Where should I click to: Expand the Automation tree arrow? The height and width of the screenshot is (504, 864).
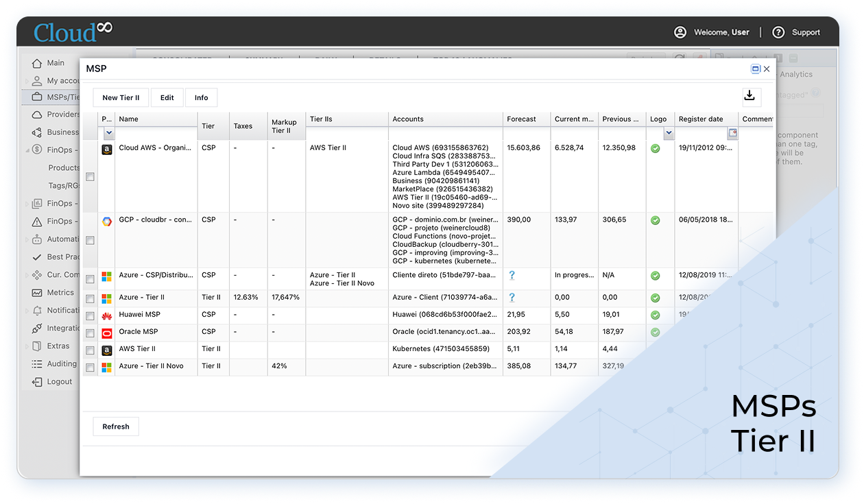pyautogui.click(x=27, y=239)
